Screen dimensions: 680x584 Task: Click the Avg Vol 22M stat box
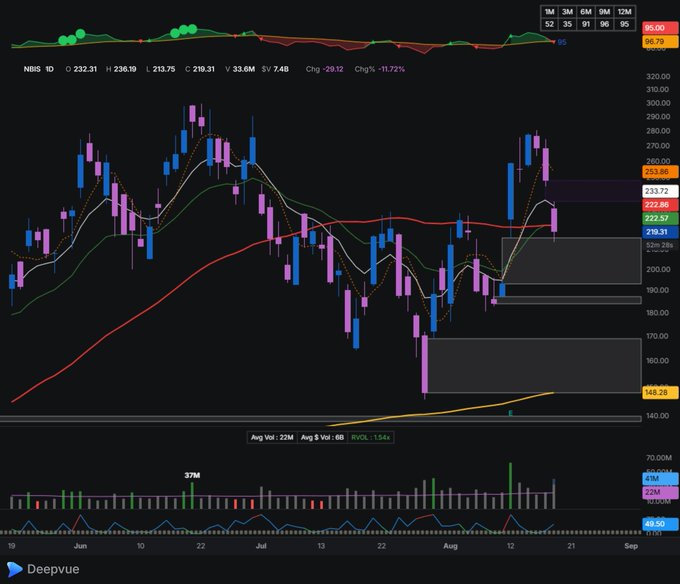click(272, 437)
